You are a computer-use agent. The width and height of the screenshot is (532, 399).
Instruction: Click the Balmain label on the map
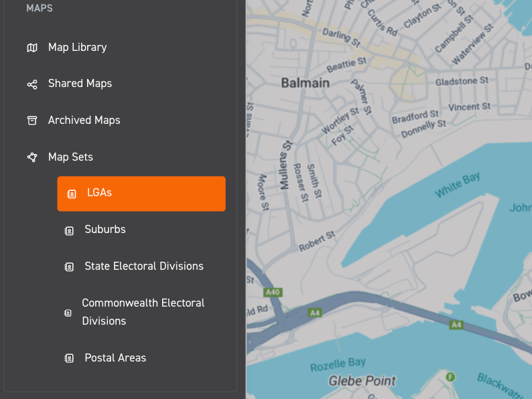tap(305, 83)
